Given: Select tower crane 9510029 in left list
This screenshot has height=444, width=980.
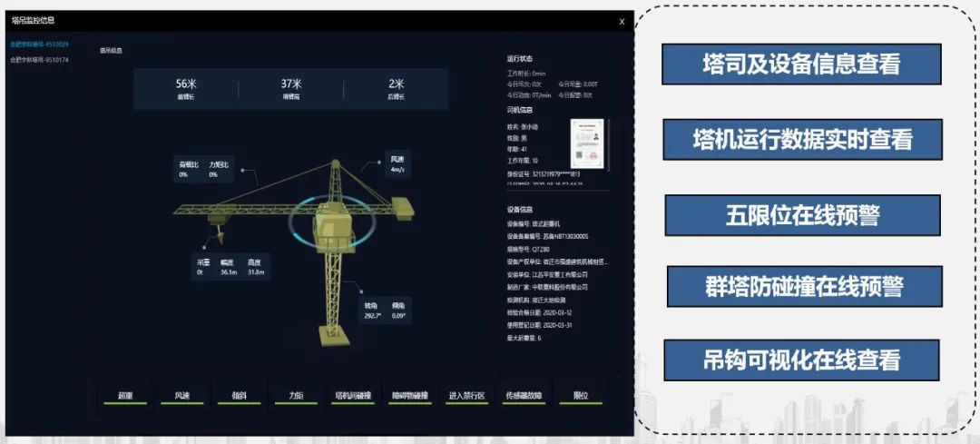Looking at the screenshot, I should (39, 44).
